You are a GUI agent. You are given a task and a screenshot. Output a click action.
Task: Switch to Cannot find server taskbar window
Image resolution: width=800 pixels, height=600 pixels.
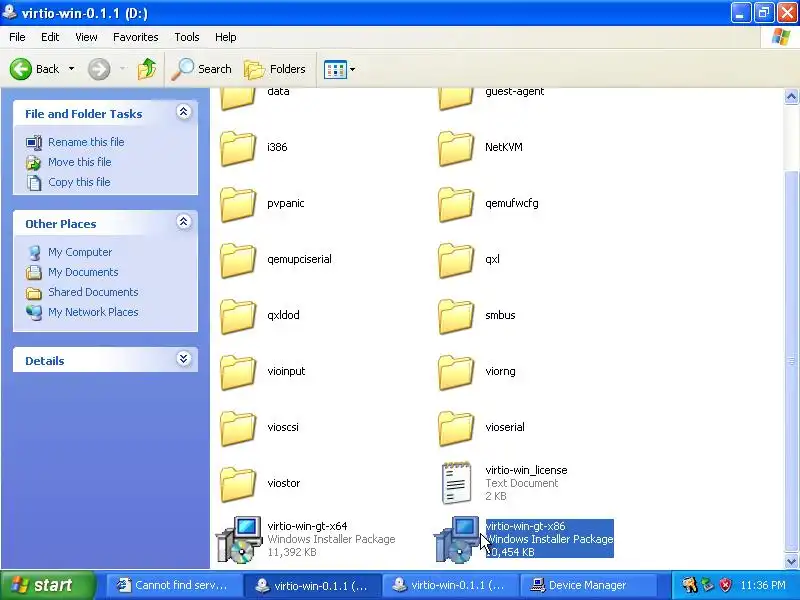pos(174,585)
